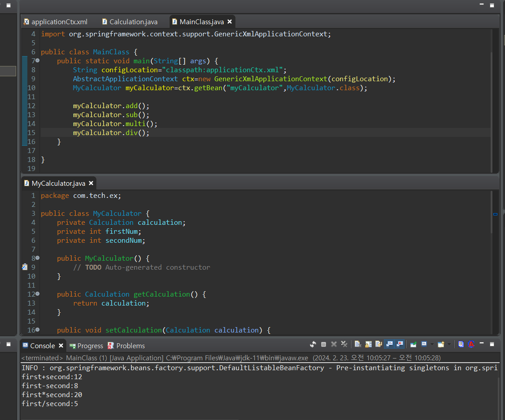The height and width of the screenshot is (420, 505).
Task: Switch to the applicationCtx.xml editor tab
Action: [x=59, y=22]
